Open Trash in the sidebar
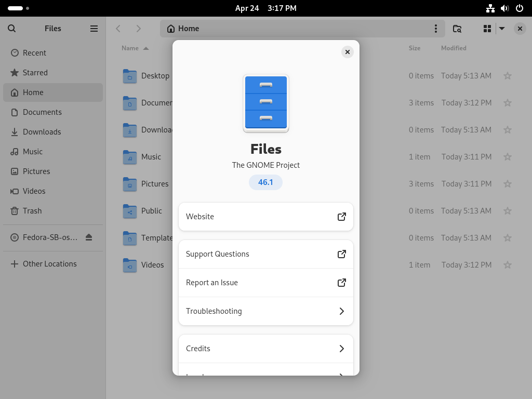This screenshot has height=399, width=532. pos(53,211)
